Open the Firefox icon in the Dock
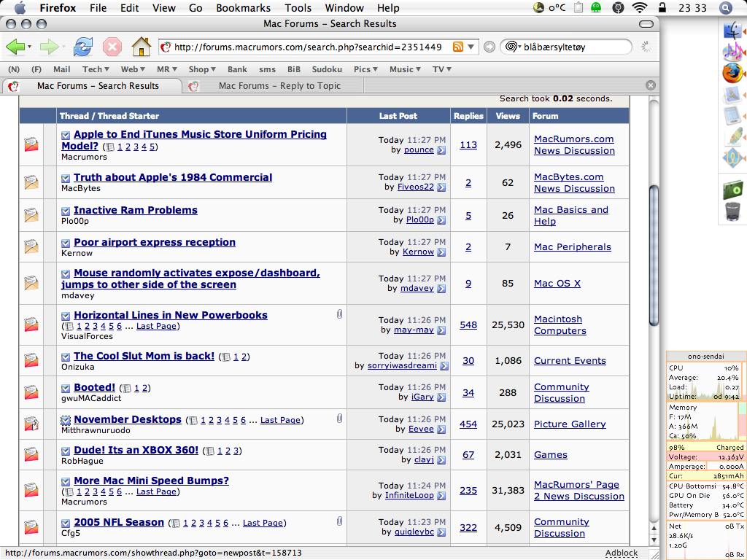The width and height of the screenshot is (747, 560). point(732,73)
